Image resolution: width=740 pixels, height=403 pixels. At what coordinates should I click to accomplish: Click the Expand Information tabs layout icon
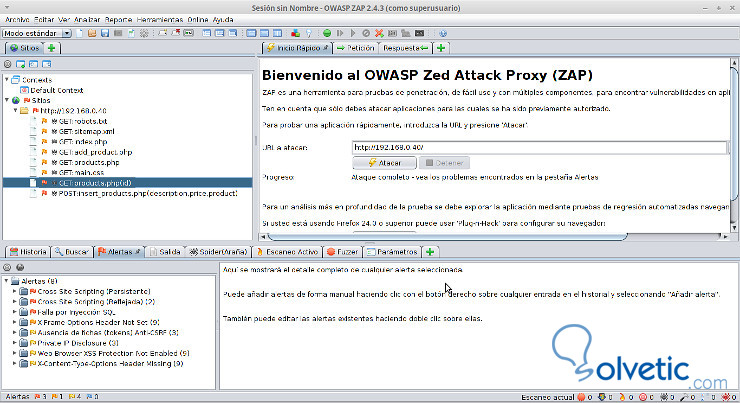tap(219, 33)
